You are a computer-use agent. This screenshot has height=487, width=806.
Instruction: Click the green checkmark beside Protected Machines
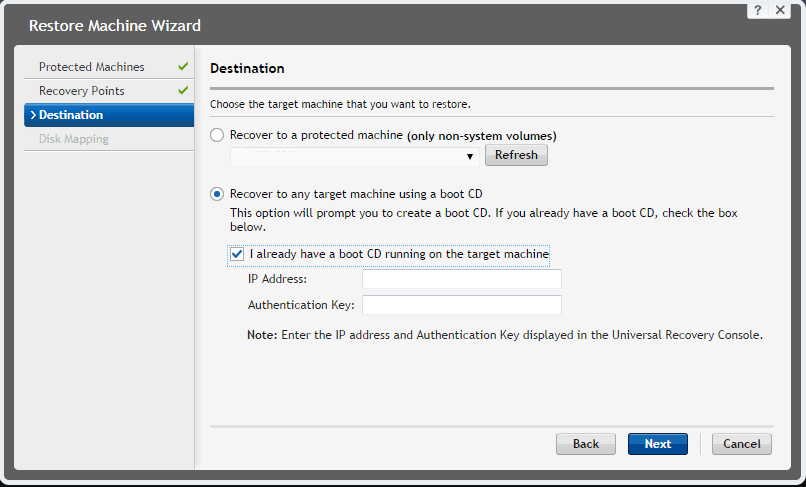point(183,67)
